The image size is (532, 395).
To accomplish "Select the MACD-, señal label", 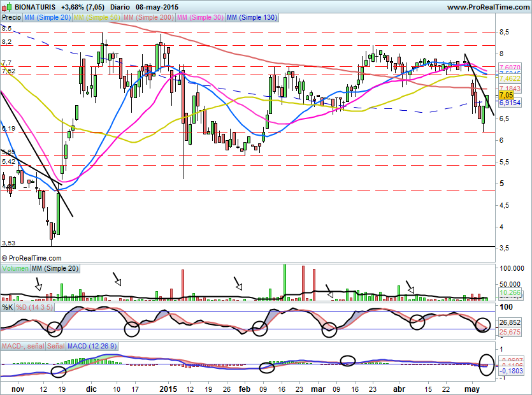I will [x=23, y=346].
